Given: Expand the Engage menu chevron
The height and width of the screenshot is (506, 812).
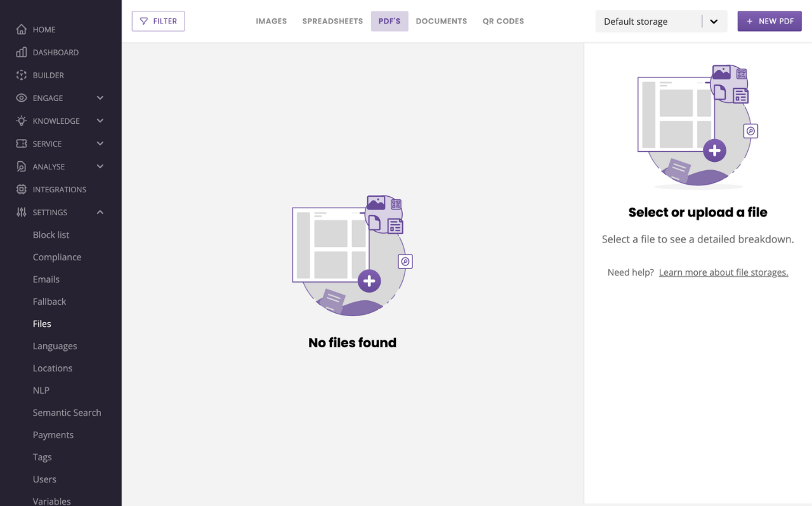Looking at the screenshot, I should [x=100, y=98].
